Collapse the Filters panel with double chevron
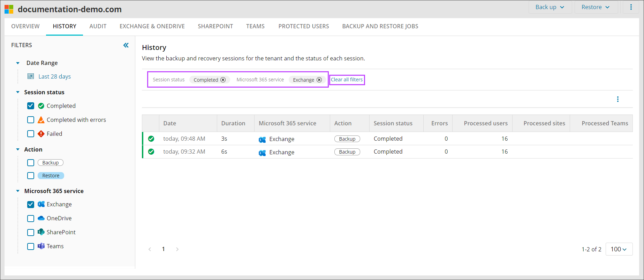 [126, 45]
